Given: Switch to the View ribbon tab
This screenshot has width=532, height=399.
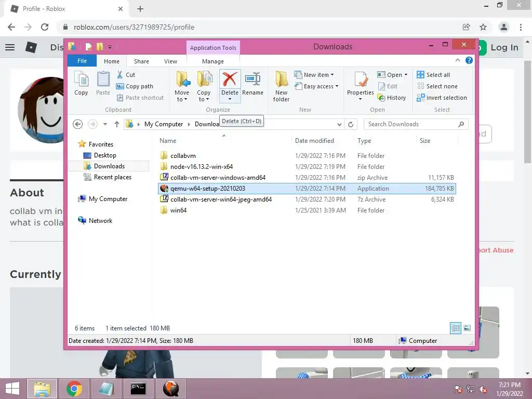Looking at the screenshot, I should point(170,61).
